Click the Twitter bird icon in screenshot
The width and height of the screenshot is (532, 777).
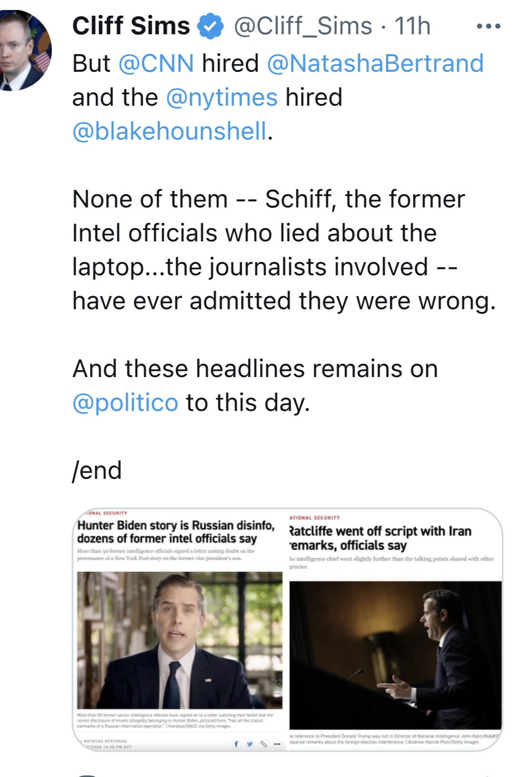[x=250, y=744]
